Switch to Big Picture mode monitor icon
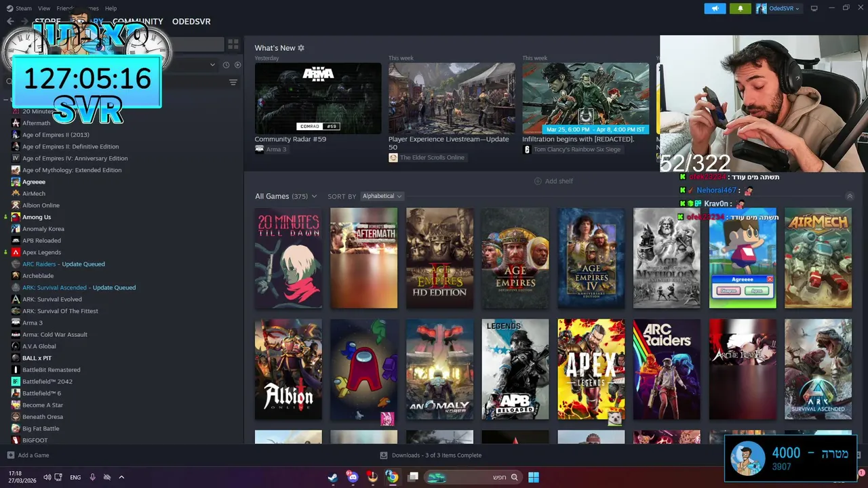 point(814,8)
